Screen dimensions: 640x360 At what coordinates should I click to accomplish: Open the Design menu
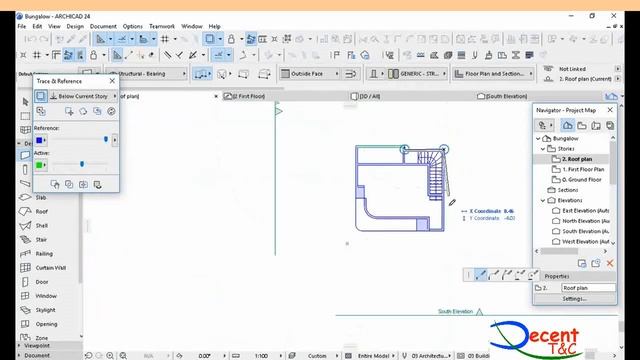tap(75, 26)
